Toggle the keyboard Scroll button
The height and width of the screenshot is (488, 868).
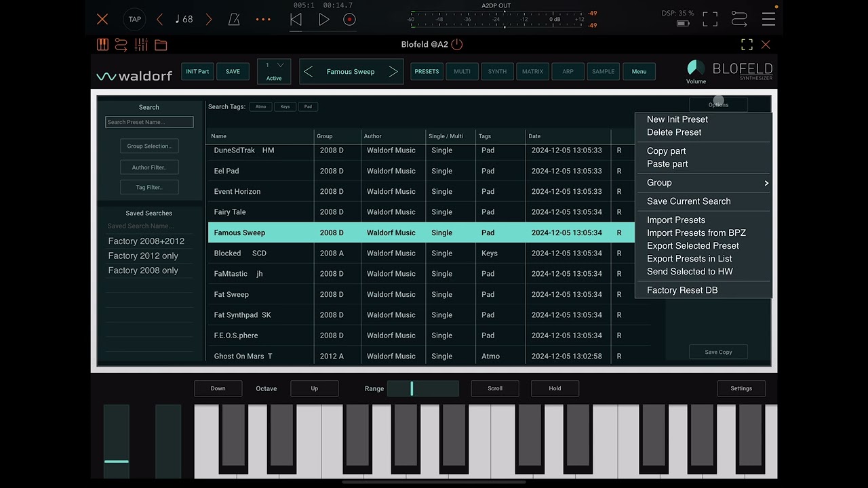pyautogui.click(x=495, y=388)
